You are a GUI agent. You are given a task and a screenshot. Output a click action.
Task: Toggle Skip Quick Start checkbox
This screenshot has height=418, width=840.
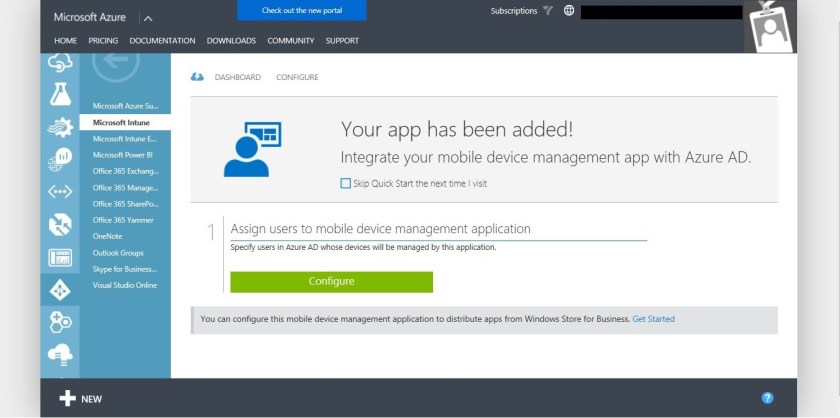click(346, 183)
